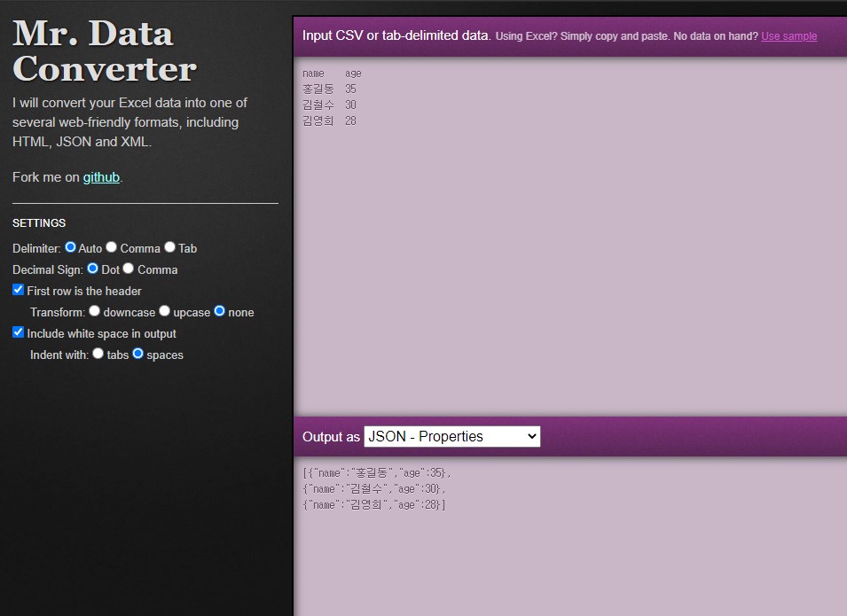This screenshot has height=616, width=847.
Task: Select none transform option
Action: click(219, 311)
